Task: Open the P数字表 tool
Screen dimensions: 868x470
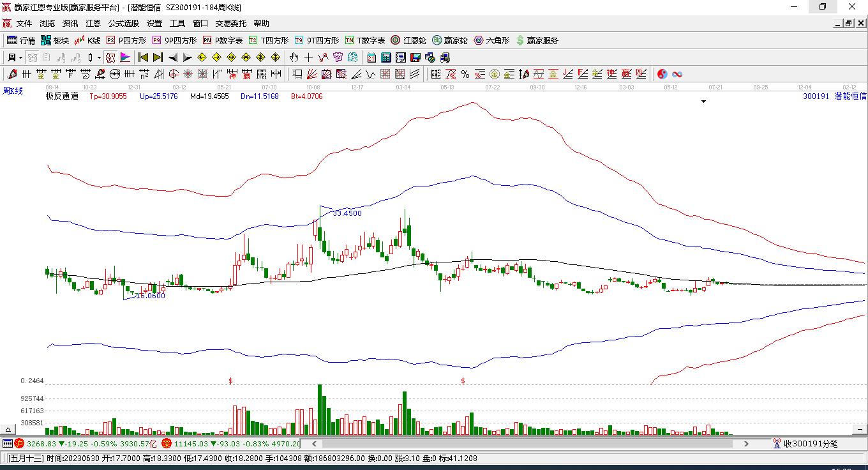Action: point(223,40)
